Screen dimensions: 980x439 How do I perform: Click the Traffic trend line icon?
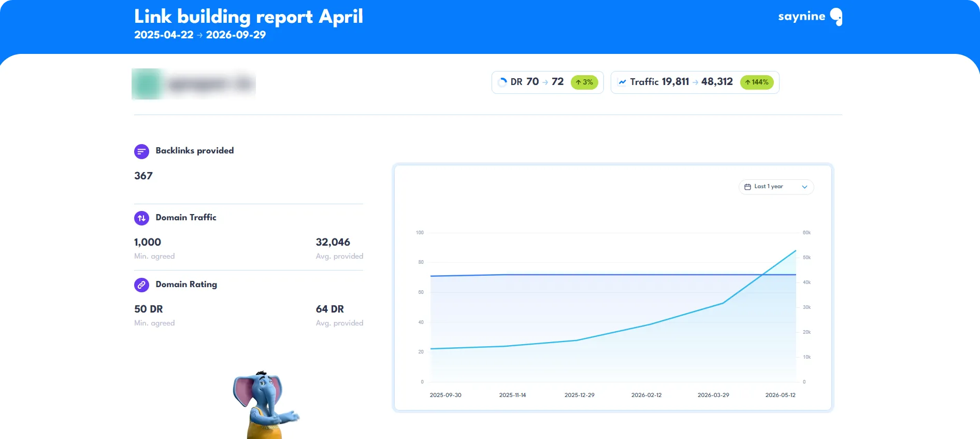tap(622, 82)
